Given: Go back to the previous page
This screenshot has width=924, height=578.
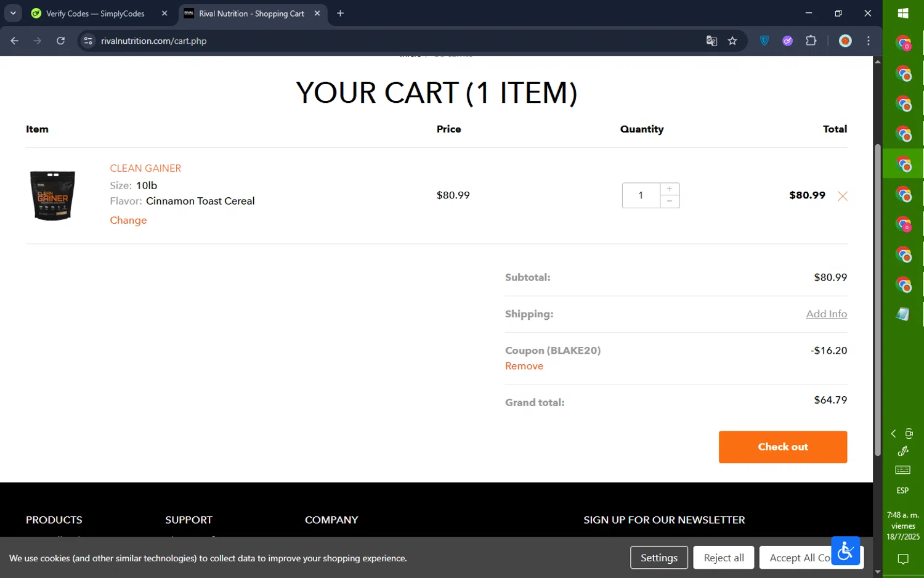Looking at the screenshot, I should 14,41.
